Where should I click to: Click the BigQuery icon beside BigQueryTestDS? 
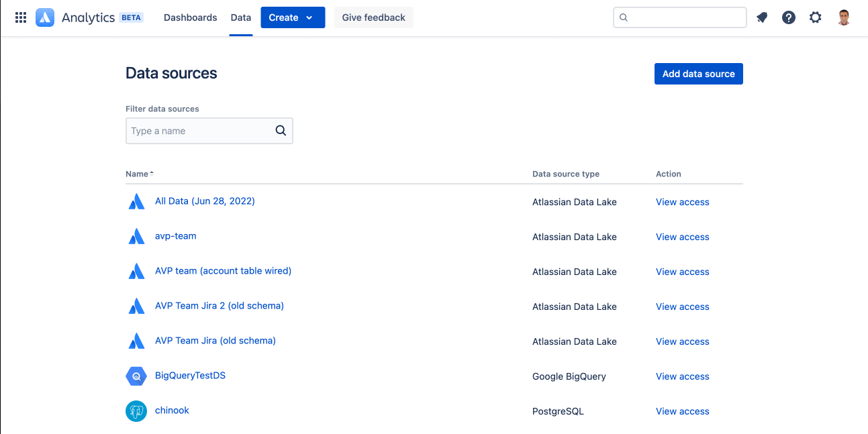point(136,376)
